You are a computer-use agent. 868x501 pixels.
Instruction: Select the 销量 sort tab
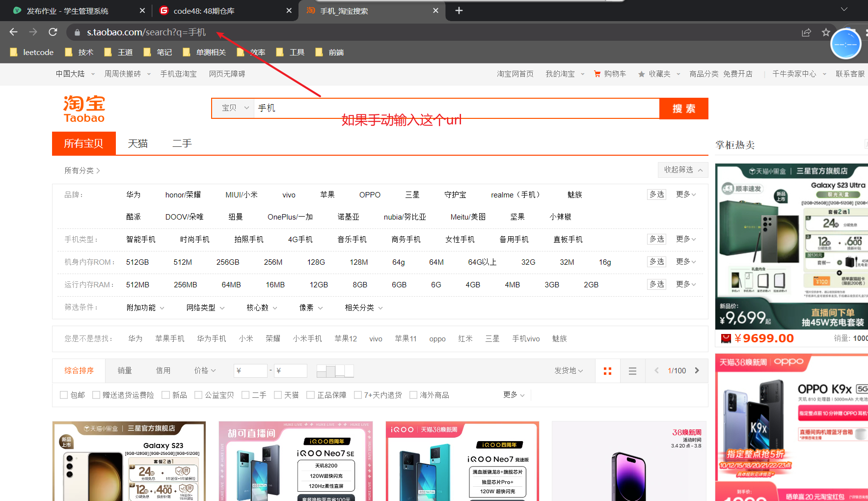tap(125, 370)
